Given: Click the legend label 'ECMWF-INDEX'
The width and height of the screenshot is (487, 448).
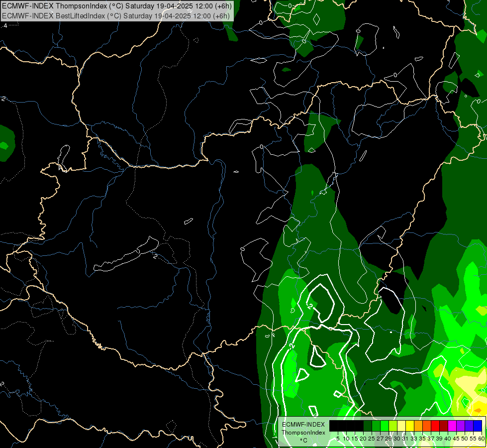Looking at the screenshot, I should 303,425.
